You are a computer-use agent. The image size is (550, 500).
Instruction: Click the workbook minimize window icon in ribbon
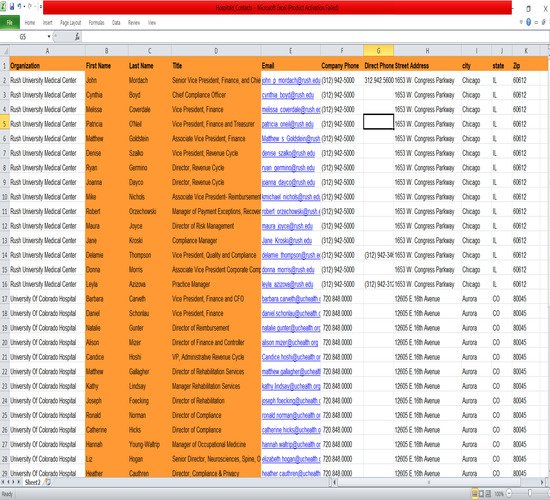pyautogui.click(x=536, y=22)
